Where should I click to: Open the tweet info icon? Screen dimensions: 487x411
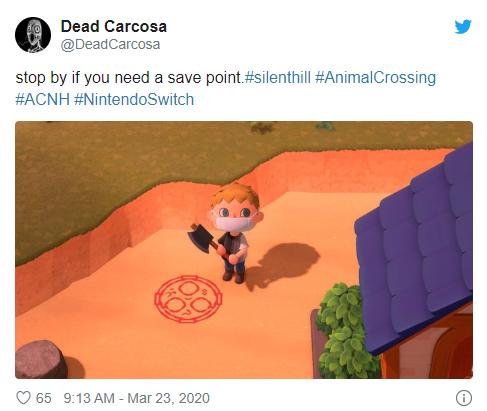pos(463,398)
